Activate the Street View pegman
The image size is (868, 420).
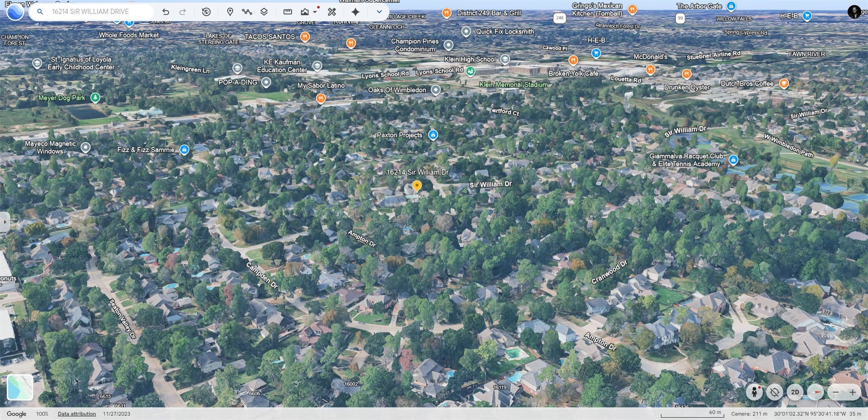tap(754, 392)
